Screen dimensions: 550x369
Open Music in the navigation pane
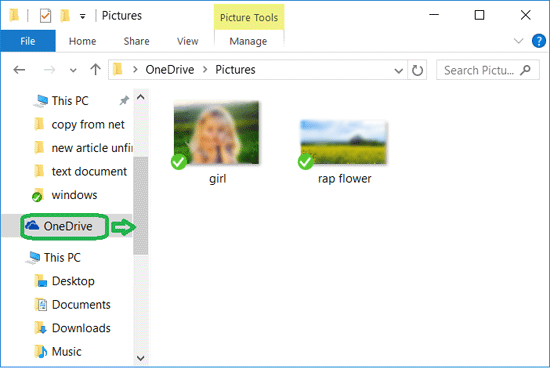(58, 351)
